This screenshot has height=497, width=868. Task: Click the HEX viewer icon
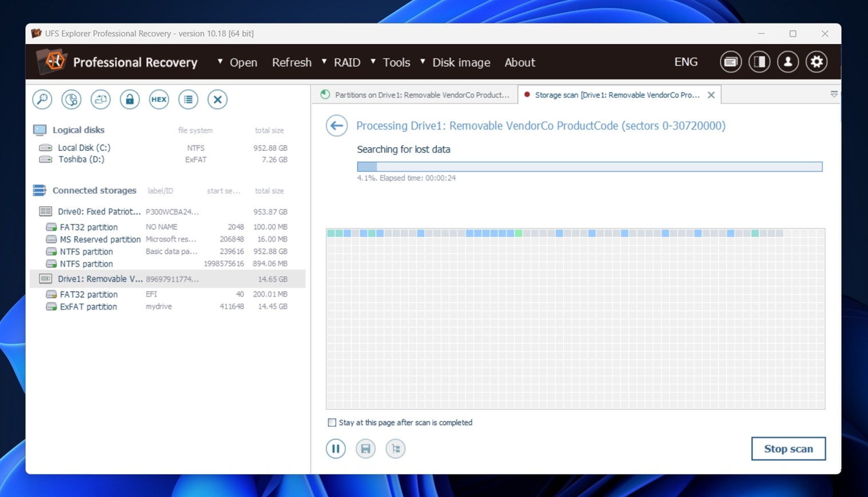click(159, 100)
